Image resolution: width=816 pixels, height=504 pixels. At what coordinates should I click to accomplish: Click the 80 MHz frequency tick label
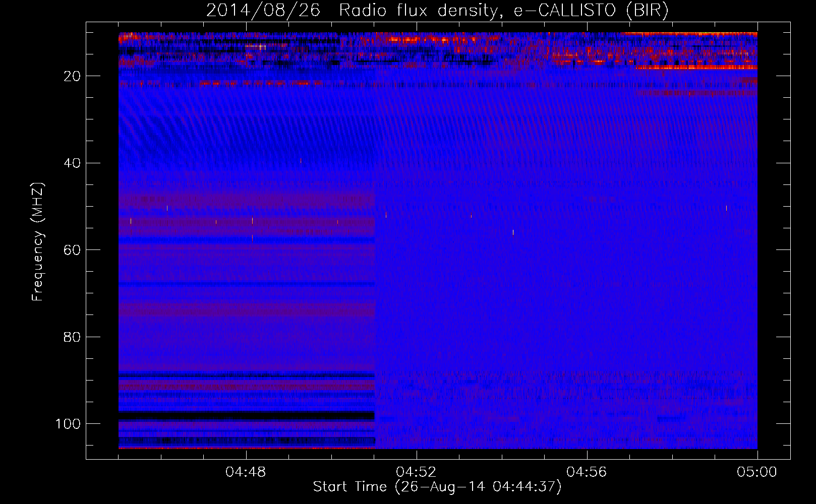click(x=72, y=337)
